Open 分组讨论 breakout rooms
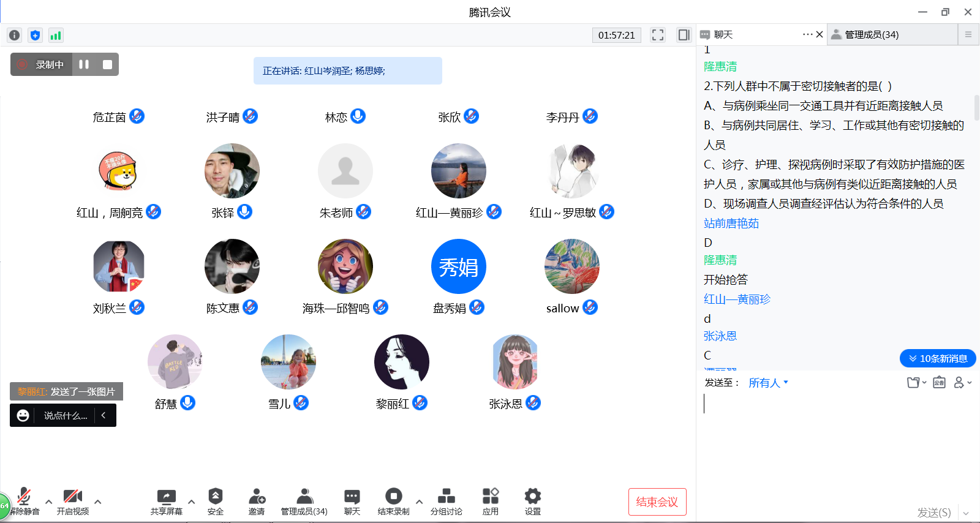980x523 pixels. pyautogui.click(x=447, y=502)
